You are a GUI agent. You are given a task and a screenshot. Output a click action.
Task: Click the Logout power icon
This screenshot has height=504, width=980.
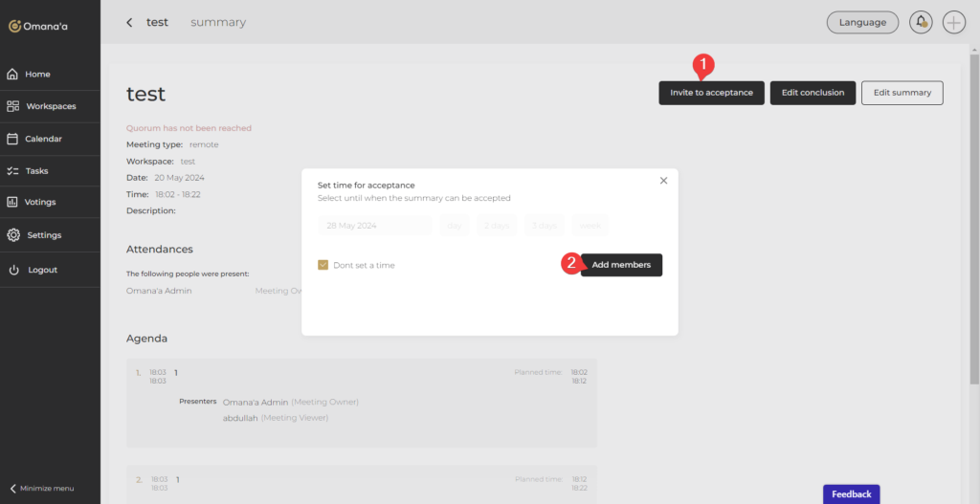(x=13, y=271)
